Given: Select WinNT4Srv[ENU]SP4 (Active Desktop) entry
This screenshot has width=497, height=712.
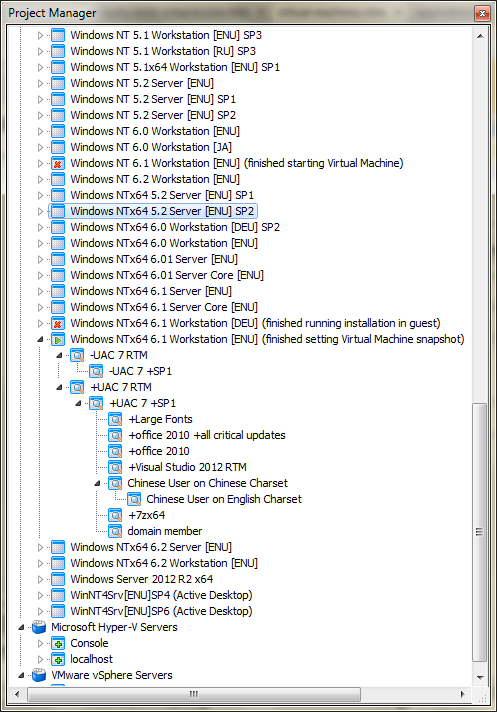Looking at the screenshot, I should (x=161, y=595).
